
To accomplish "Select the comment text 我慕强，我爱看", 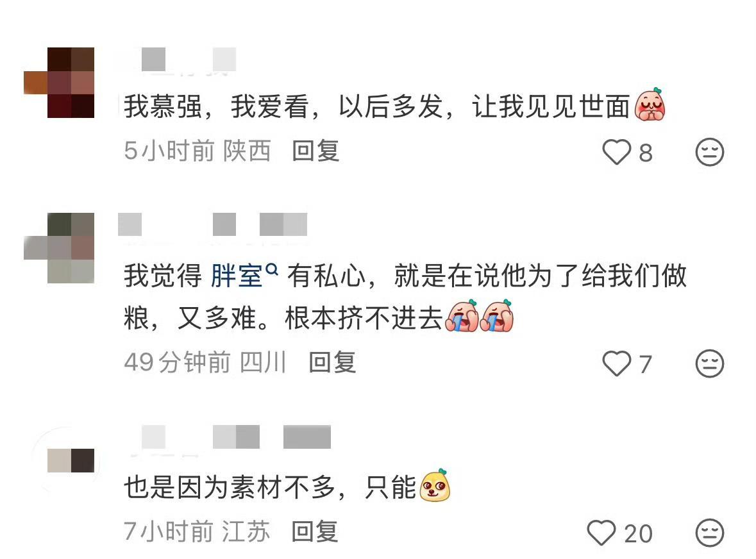I will (x=217, y=106).
